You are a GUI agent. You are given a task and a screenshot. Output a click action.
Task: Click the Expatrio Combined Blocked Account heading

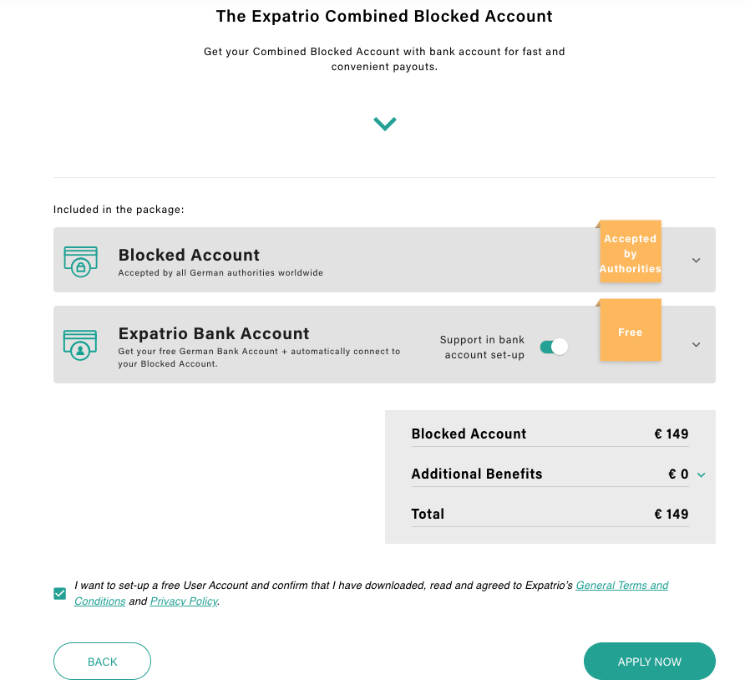pos(384,16)
